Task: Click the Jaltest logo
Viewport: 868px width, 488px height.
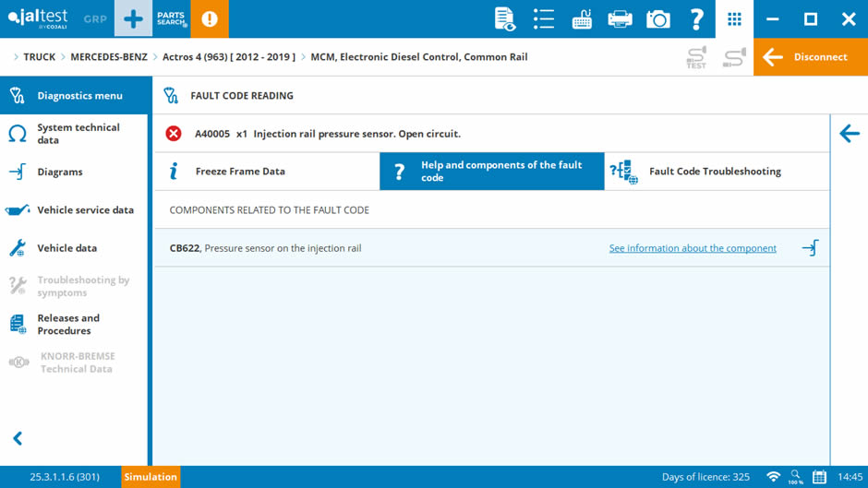Action: coord(38,18)
